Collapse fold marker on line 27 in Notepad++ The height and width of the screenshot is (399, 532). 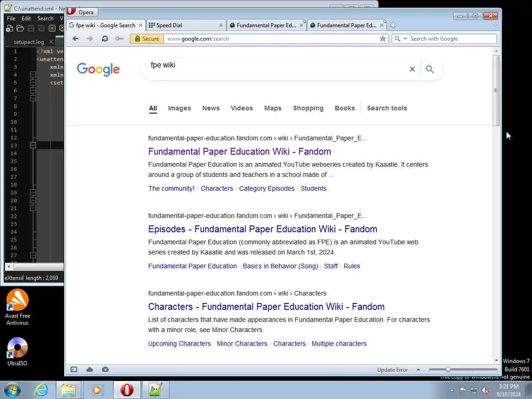[33, 255]
